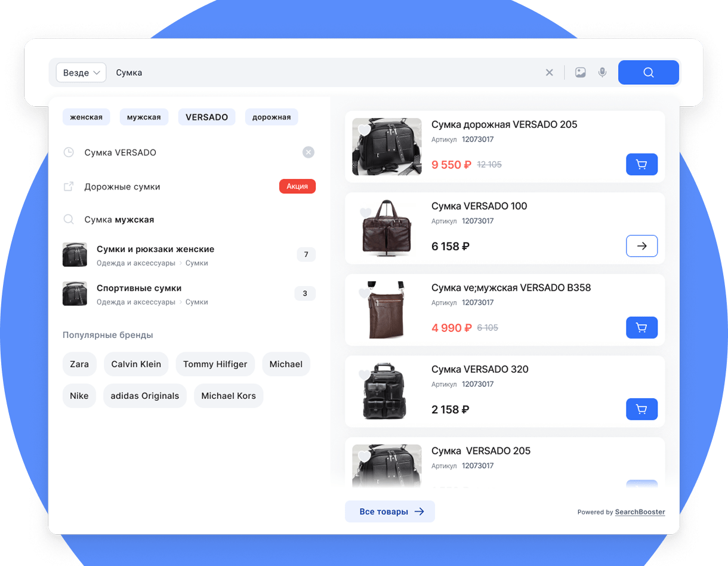This screenshot has height=566, width=728.
Task: Select the мужская suggestion chip
Action: [144, 117]
